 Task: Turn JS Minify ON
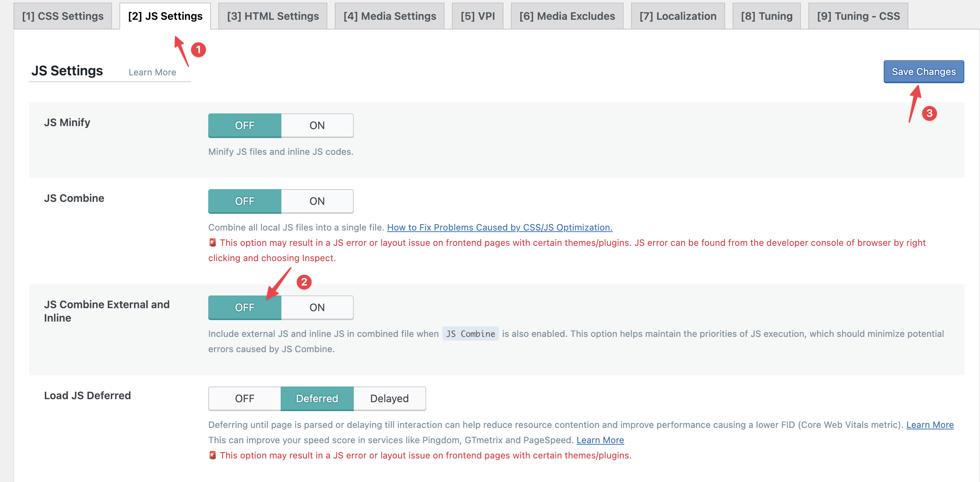(x=316, y=126)
